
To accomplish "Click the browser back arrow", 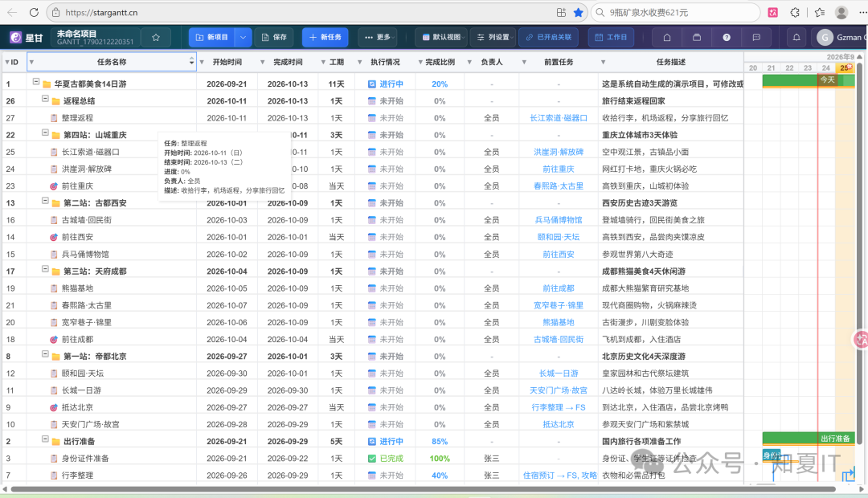I will (x=12, y=12).
